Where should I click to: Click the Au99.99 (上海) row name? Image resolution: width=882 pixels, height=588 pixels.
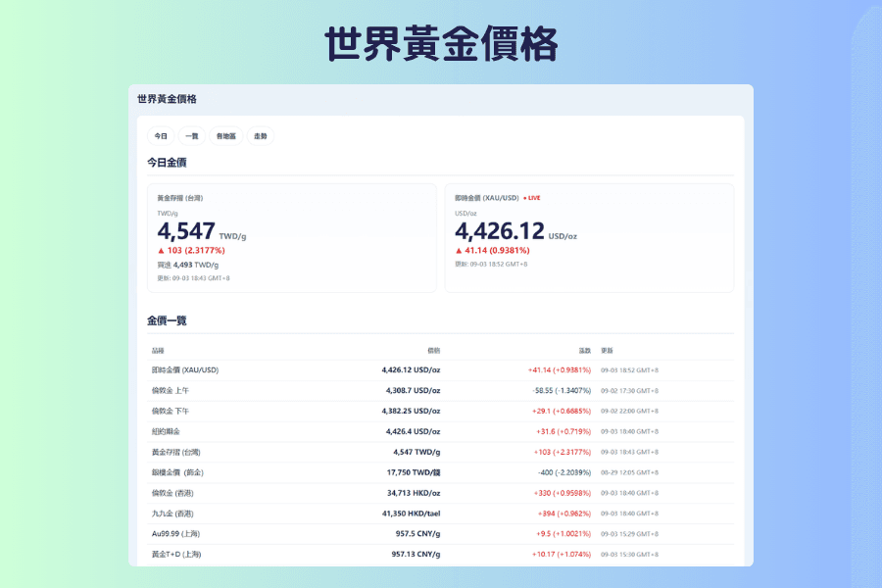(x=176, y=534)
